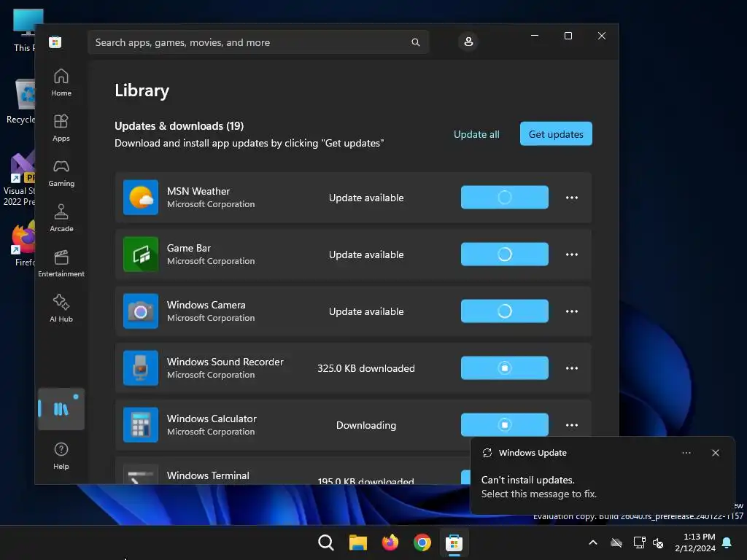Image resolution: width=747 pixels, height=560 pixels.
Task: Open Help in the sidebar
Action: coord(61,456)
